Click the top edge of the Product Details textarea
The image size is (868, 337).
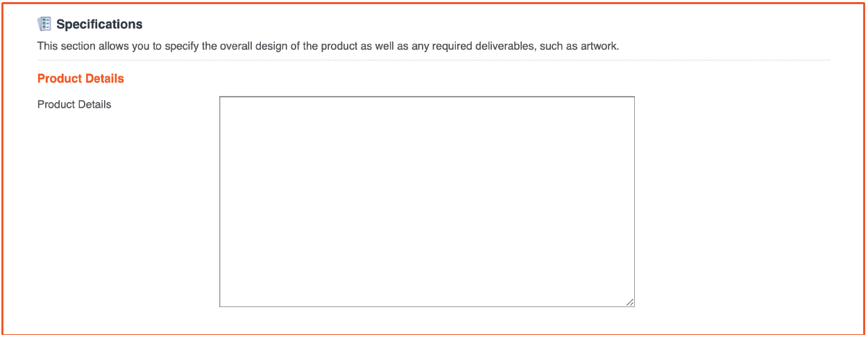427,97
